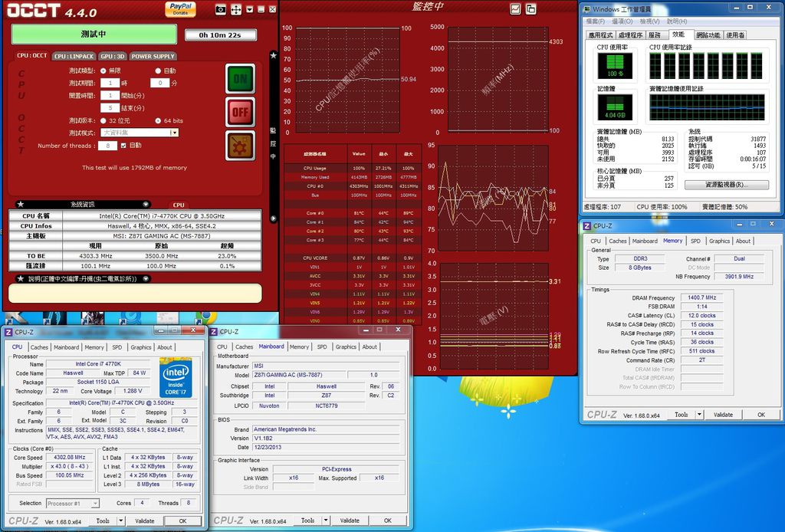Click the 測試期間 hours input field
This screenshot has width=785, height=532.
coord(110,83)
